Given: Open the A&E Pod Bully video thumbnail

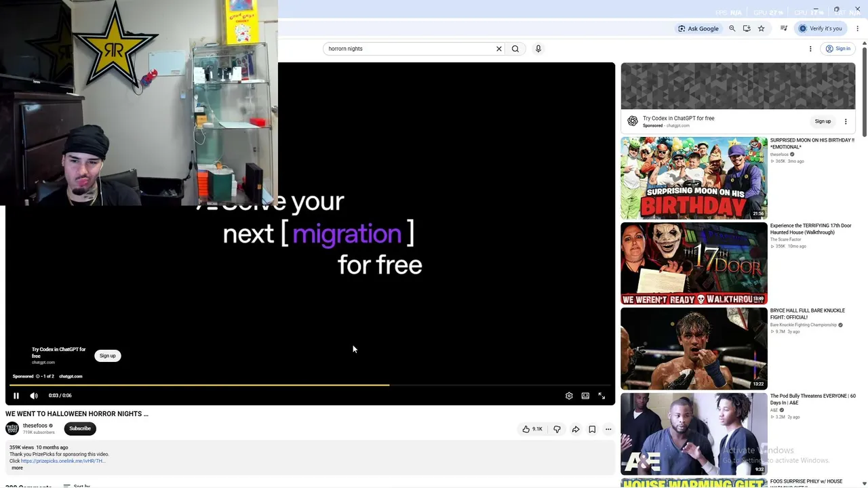Looking at the screenshot, I should [x=694, y=434].
